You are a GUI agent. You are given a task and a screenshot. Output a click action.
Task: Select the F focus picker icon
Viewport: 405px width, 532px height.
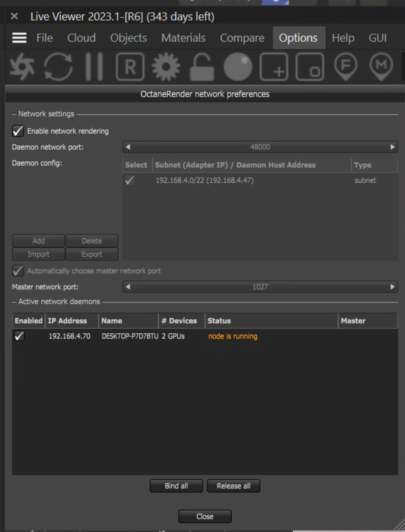(x=345, y=67)
